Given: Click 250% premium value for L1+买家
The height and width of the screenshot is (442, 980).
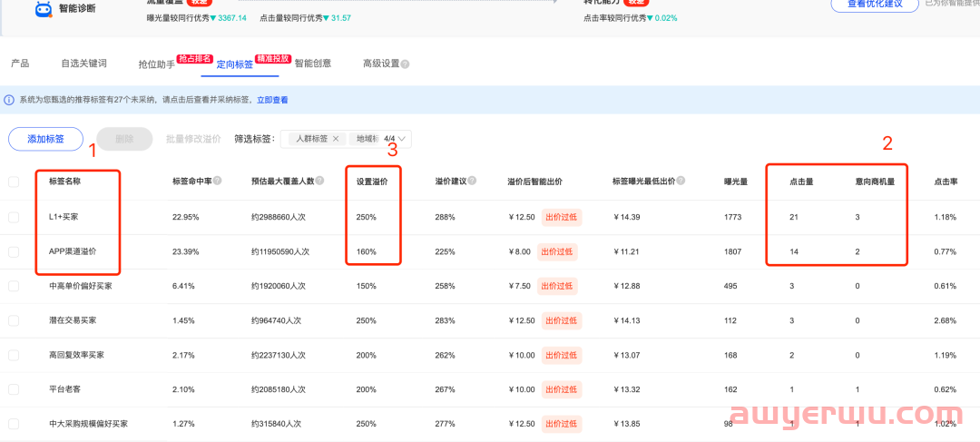Looking at the screenshot, I should [366, 217].
